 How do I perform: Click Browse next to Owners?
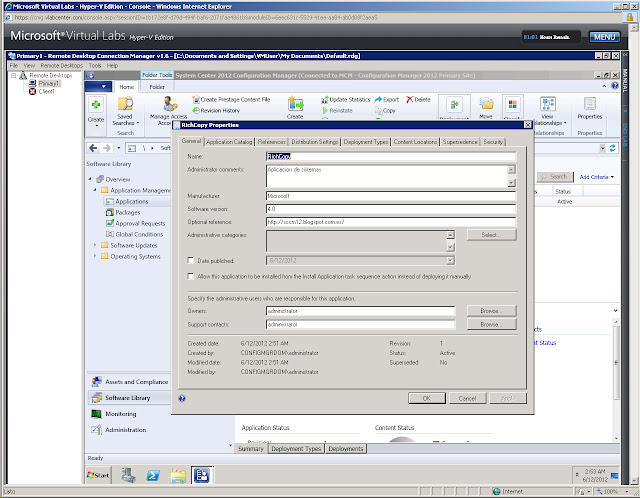(491, 311)
